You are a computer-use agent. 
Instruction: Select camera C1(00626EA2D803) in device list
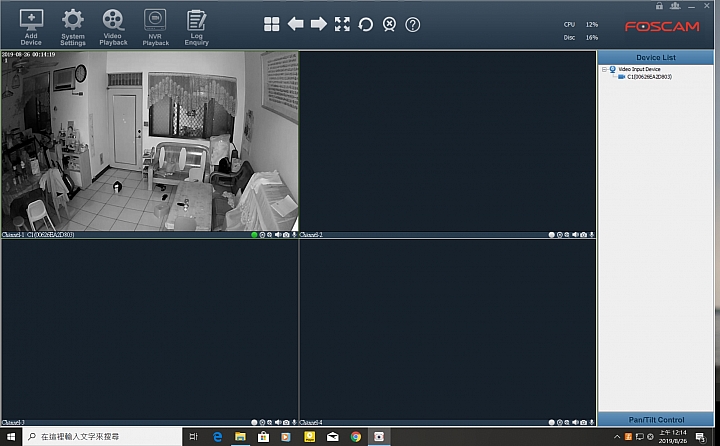click(649, 77)
